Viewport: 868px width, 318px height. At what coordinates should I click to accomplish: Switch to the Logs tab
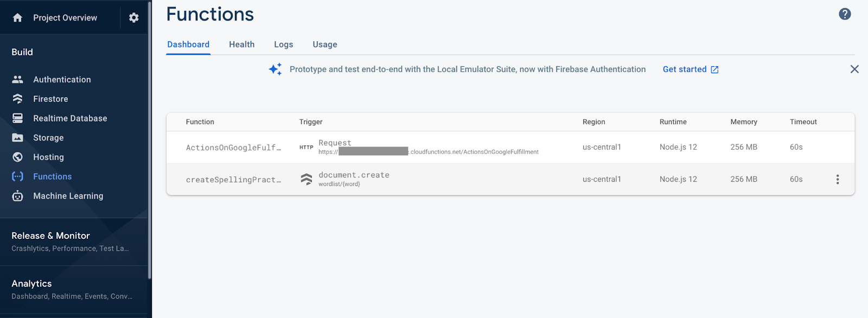[x=283, y=44]
